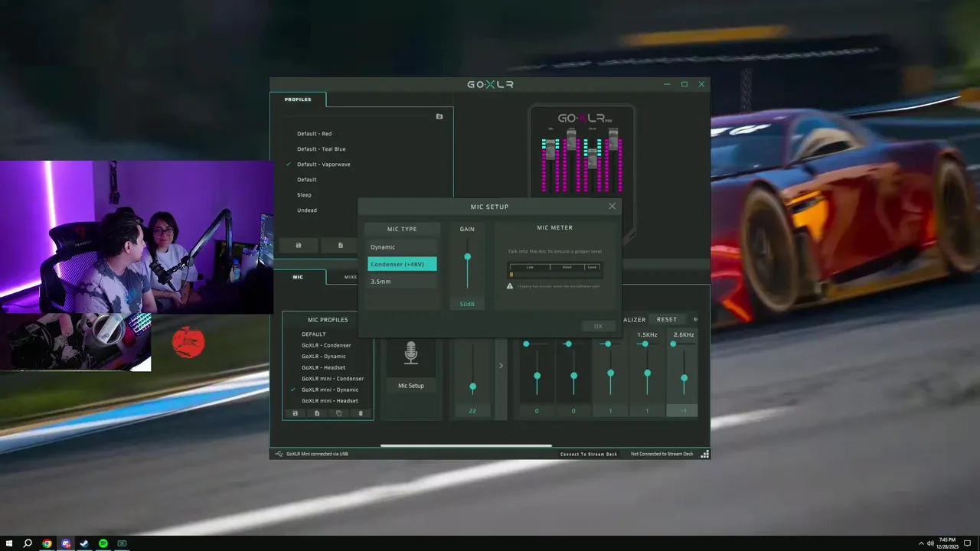Load the Default - Red profile
980x551 pixels.
tap(314, 134)
